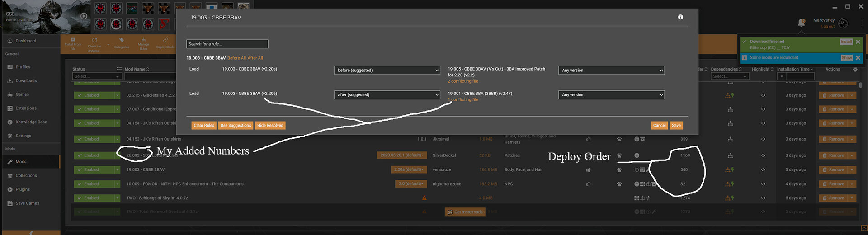
Task: Click the endorse thumb icon for the NITHI NPC row
Action: coord(588,184)
